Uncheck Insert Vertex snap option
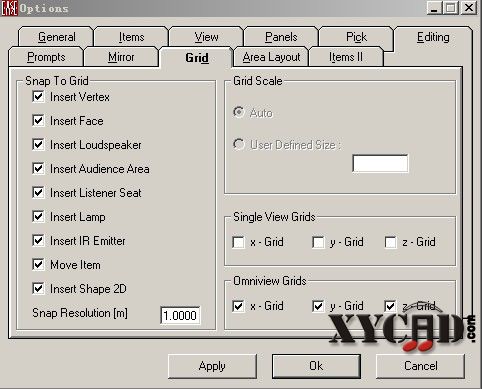Image resolution: width=482 pixels, height=389 pixels. pos(38,97)
